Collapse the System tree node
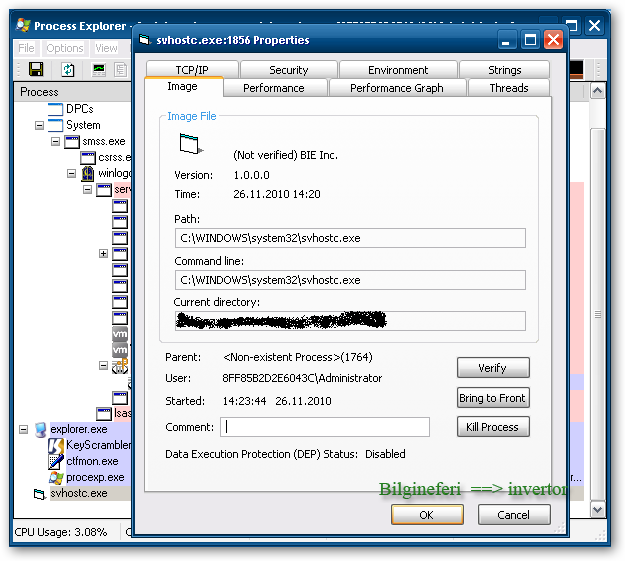This screenshot has height=561, width=625. pos(39,126)
